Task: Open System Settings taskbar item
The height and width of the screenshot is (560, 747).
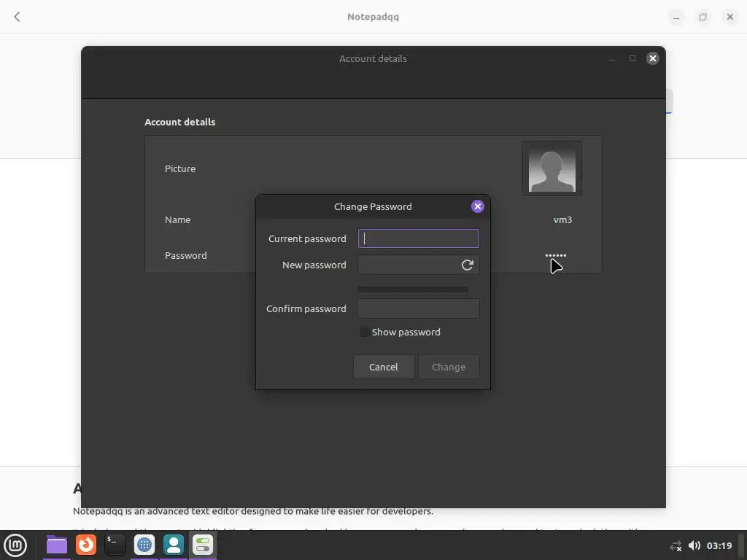Action: click(x=203, y=545)
